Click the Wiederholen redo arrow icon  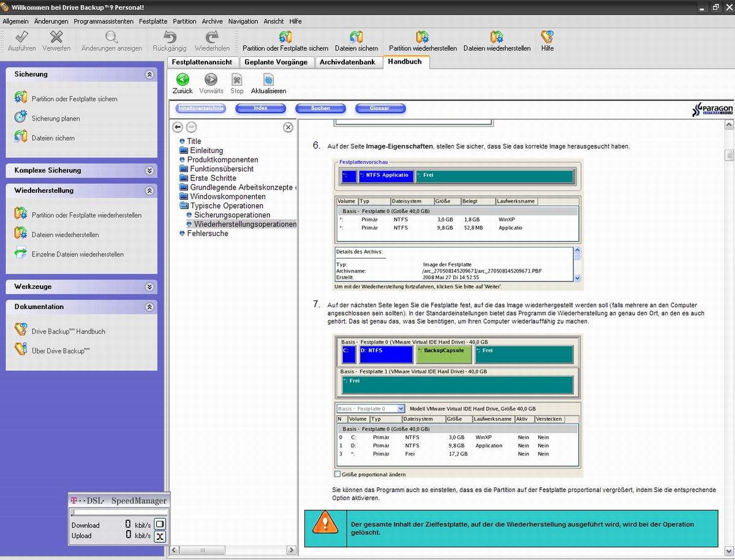212,37
